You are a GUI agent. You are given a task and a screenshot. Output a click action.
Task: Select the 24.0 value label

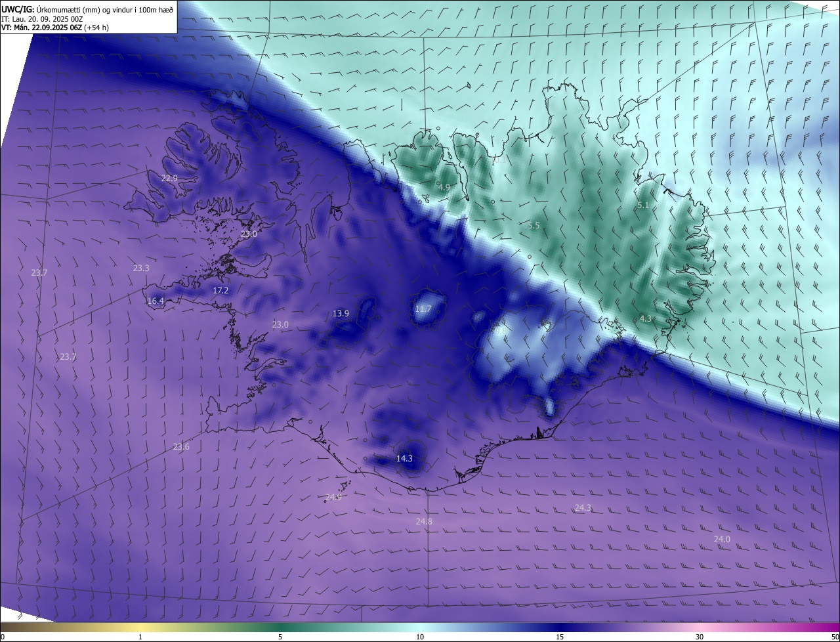click(x=722, y=539)
